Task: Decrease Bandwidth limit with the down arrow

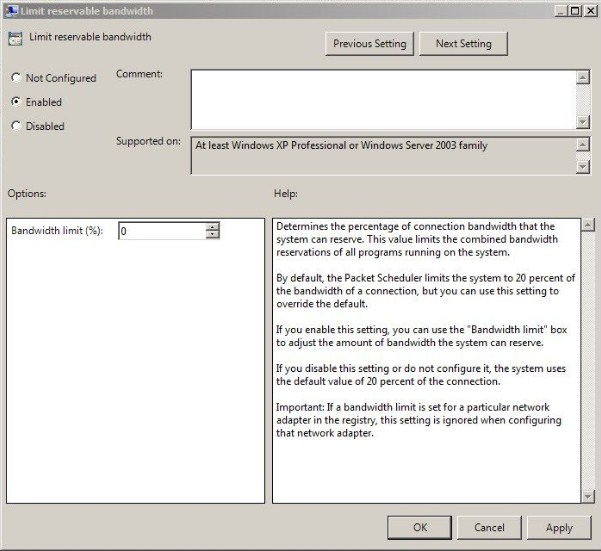Action: coord(212,235)
